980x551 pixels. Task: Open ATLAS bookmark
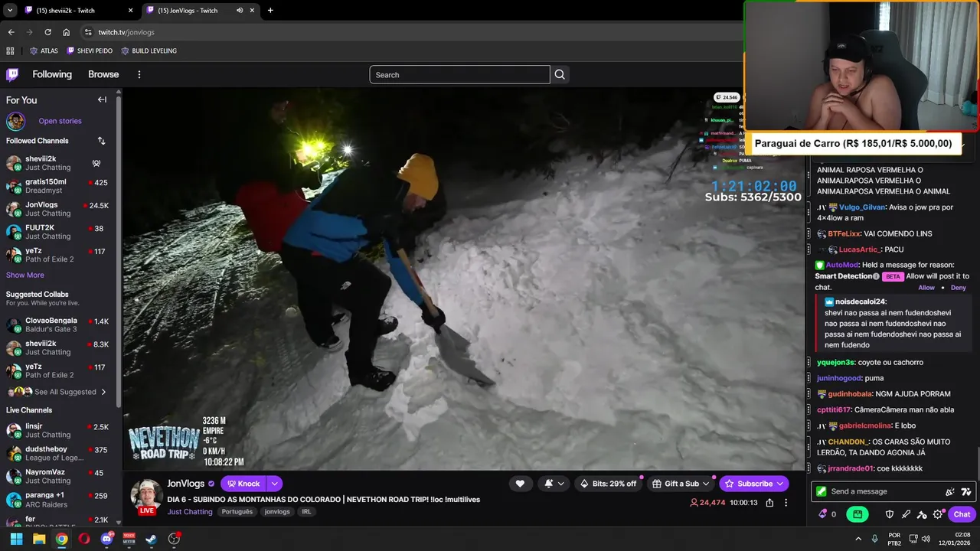click(x=44, y=51)
